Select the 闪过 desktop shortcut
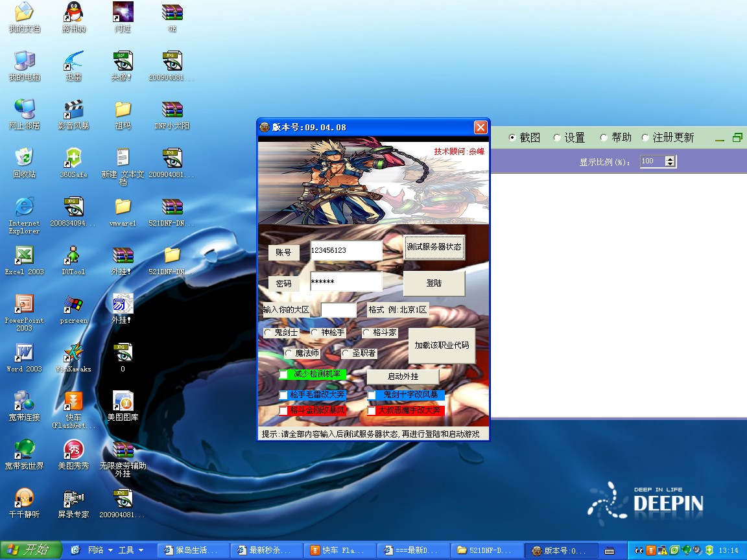 pyautogui.click(x=123, y=17)
